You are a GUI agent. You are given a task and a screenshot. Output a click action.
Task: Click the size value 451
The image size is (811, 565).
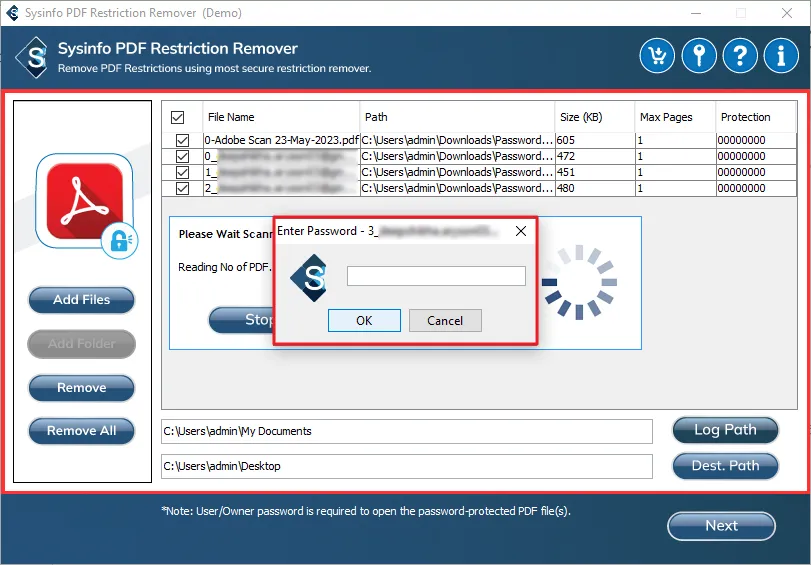coord(566,172)
